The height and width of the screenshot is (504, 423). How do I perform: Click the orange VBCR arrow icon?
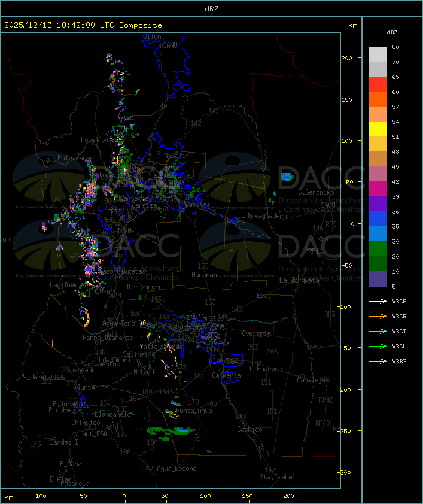(378, 316)
